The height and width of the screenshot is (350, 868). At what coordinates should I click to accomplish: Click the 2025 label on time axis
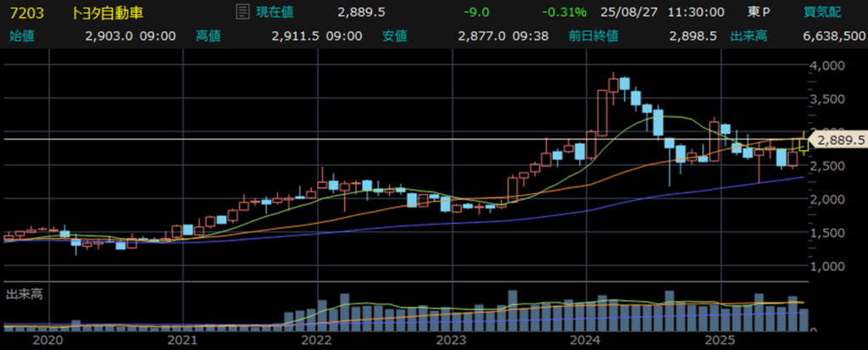tap(720, 340)
